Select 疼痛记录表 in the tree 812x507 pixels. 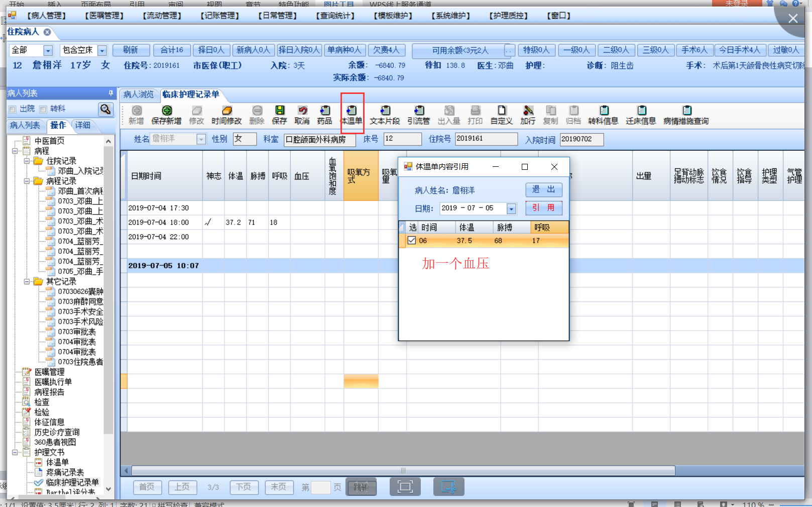[65, 472]
